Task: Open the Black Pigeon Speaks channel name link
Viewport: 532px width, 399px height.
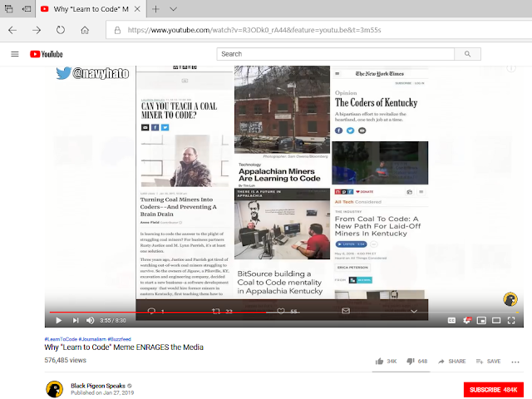Action: click(98, 386)
